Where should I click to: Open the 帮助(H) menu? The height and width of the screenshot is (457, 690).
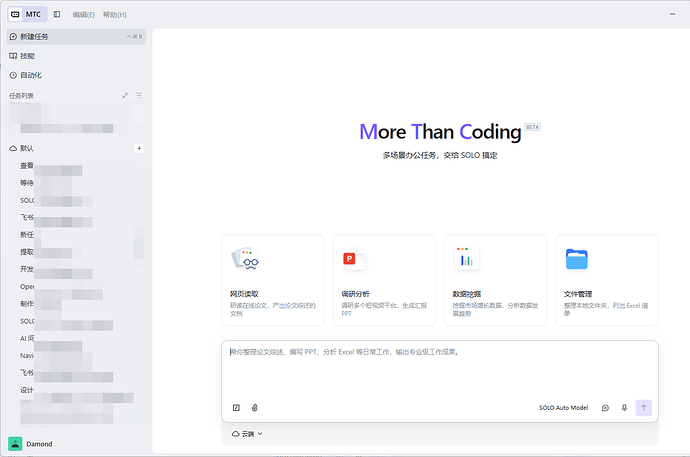(115, 15)
